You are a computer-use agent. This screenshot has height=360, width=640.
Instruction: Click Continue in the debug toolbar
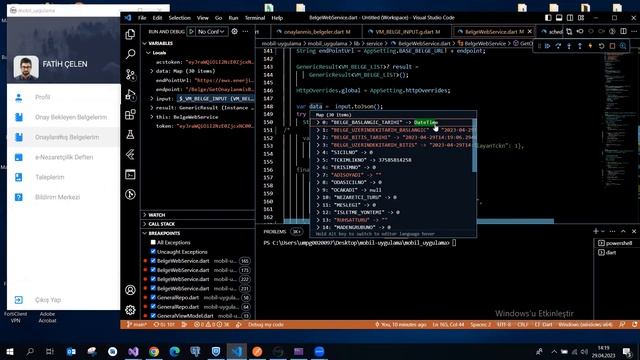548,46
